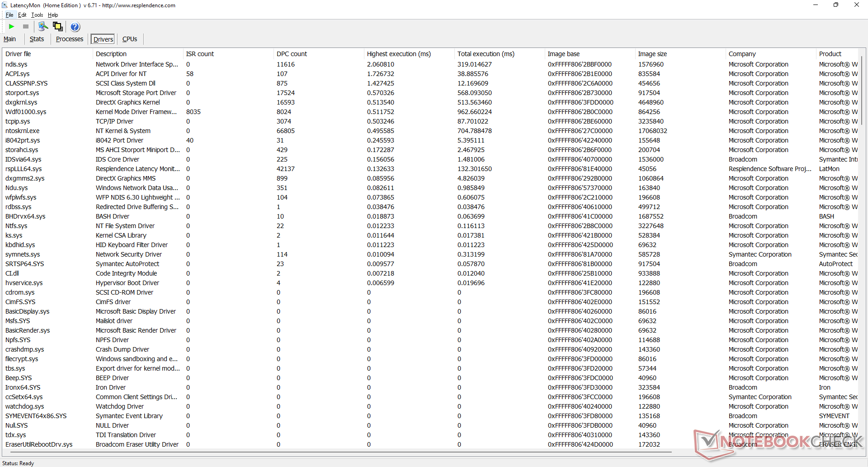868x467 pixels.
Task: Open the Edit menu
Action: click(x=22, y=15)
